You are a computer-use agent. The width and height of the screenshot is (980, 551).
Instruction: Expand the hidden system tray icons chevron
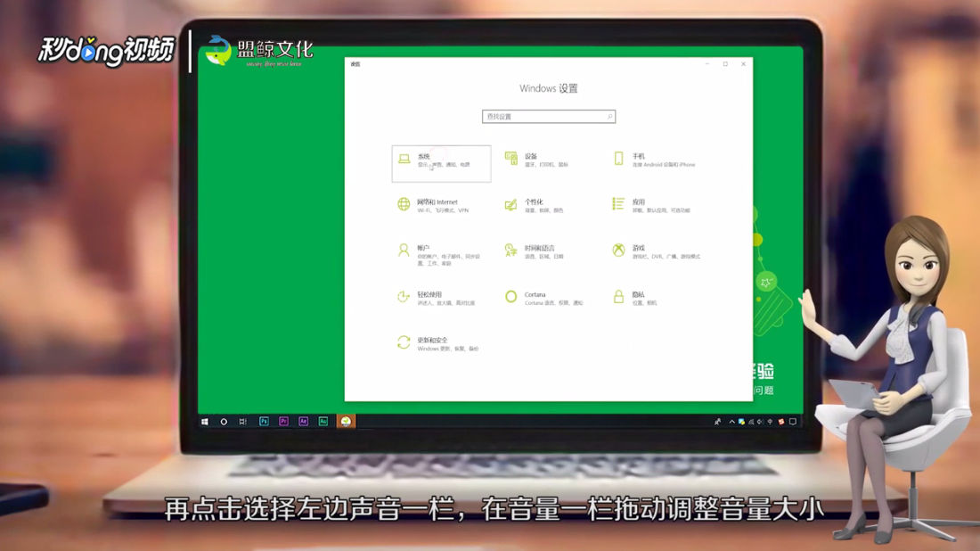(x=731, y=422)
